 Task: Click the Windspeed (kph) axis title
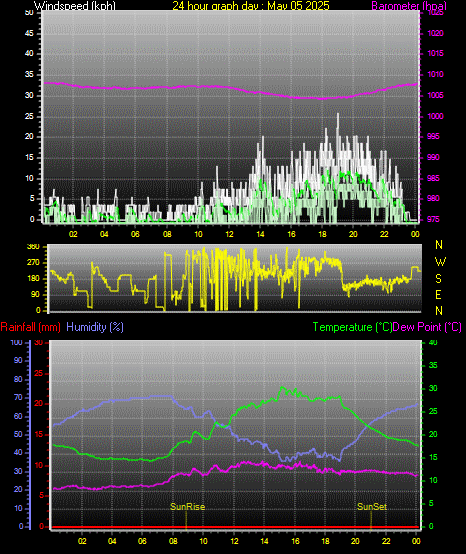75,6
